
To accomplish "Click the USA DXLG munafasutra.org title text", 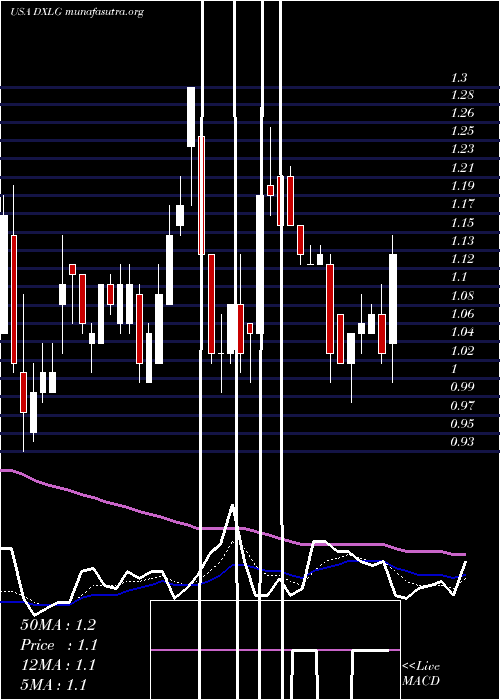I will point(77,12).
